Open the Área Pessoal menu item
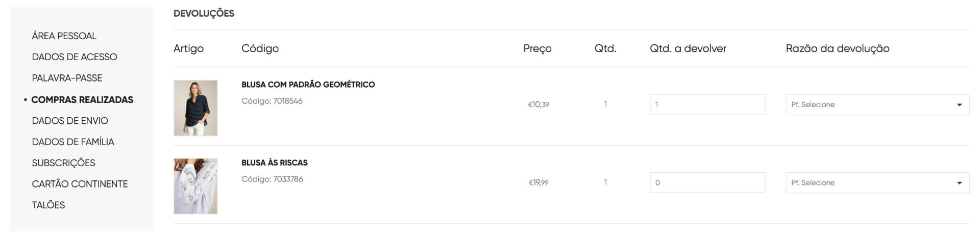This screenshot has width=980, height=240. pyautogui.click(x=64, y=36)
